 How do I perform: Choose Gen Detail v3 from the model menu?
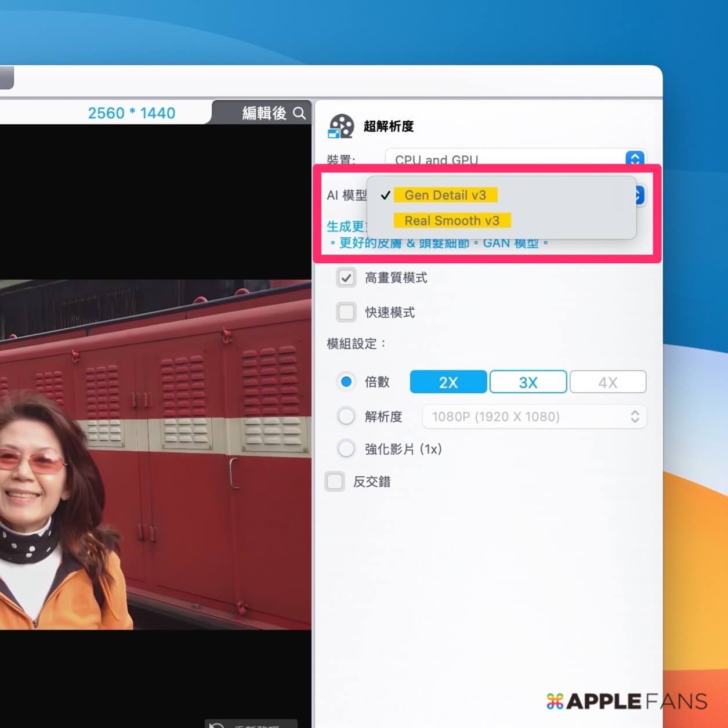tap(445, 195)
